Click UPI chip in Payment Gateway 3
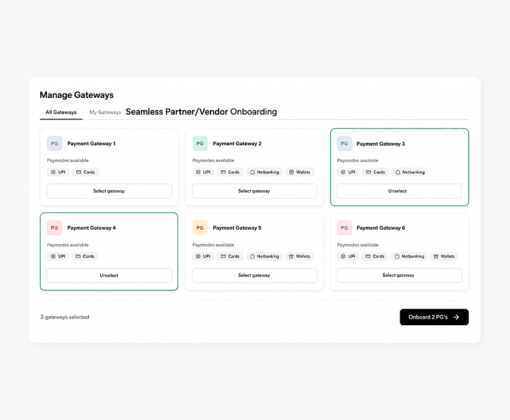The height and width of the screenshot is (420, 510). click(347, 172)
